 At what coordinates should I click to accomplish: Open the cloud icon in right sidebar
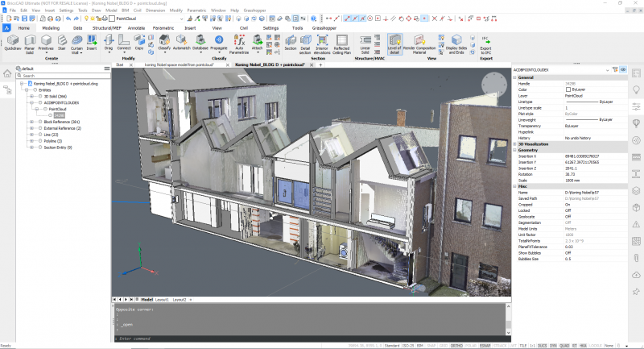pos(636,275)
